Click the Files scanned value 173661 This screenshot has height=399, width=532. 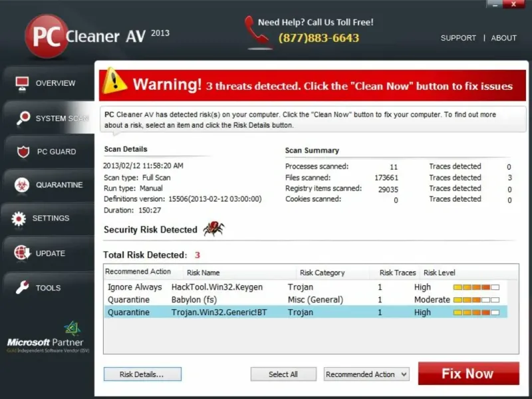click(386, 178)
